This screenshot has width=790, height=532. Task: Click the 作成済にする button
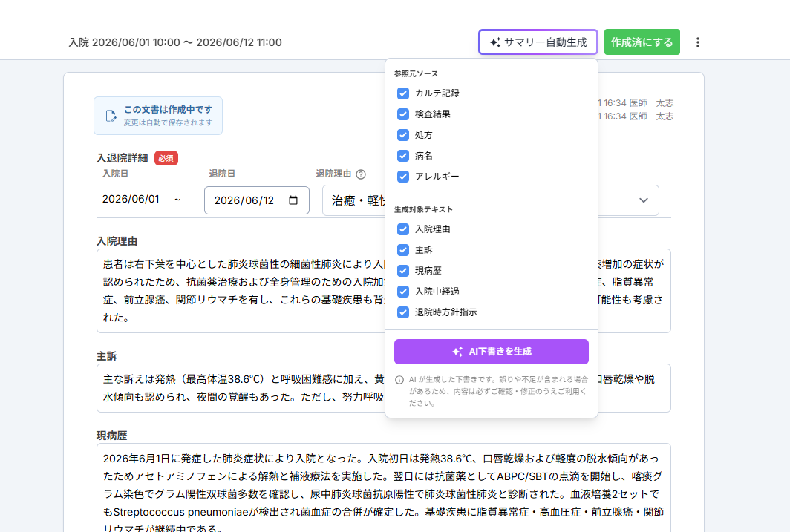click(x=642, y=42)
